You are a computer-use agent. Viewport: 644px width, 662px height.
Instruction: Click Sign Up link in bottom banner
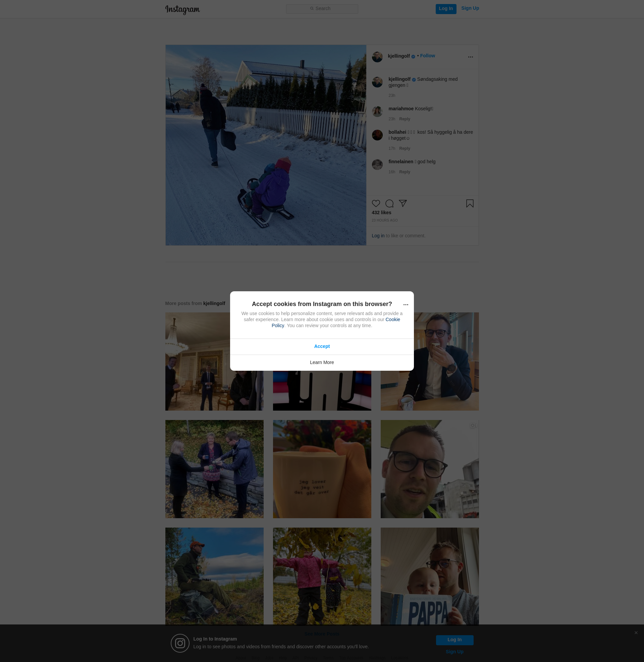pyautogui.click(x=454, y=652)
